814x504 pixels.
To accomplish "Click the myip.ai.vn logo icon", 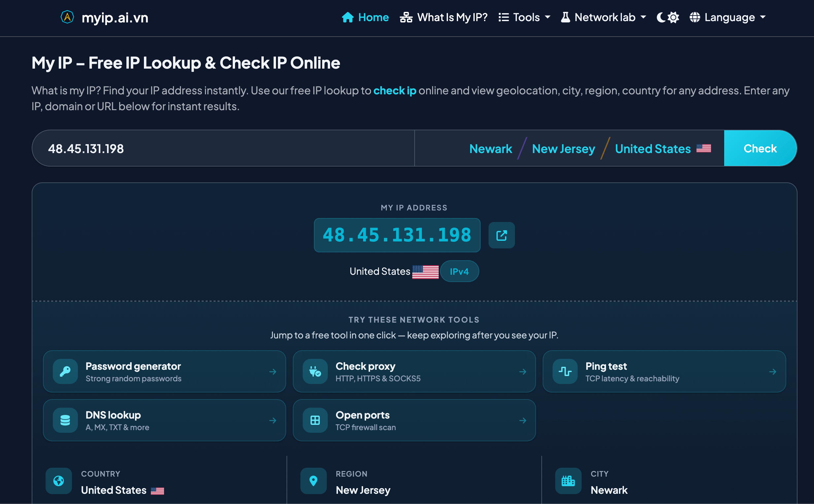I will tap(67, 17).
